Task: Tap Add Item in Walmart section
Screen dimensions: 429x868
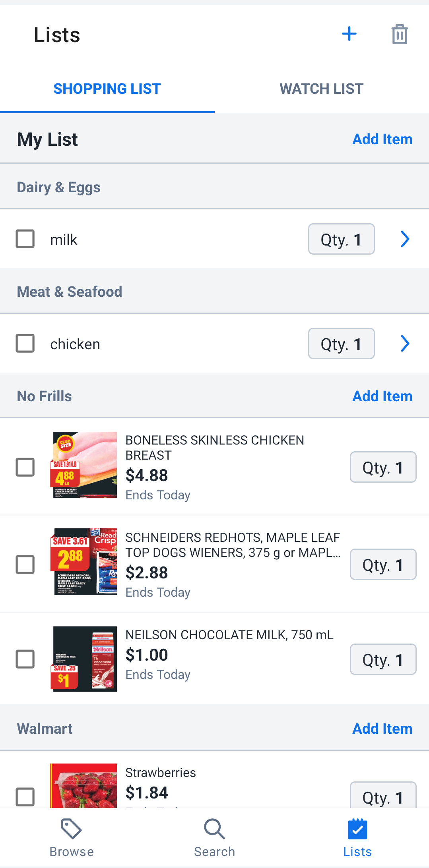Action: [x=382, y=729]
